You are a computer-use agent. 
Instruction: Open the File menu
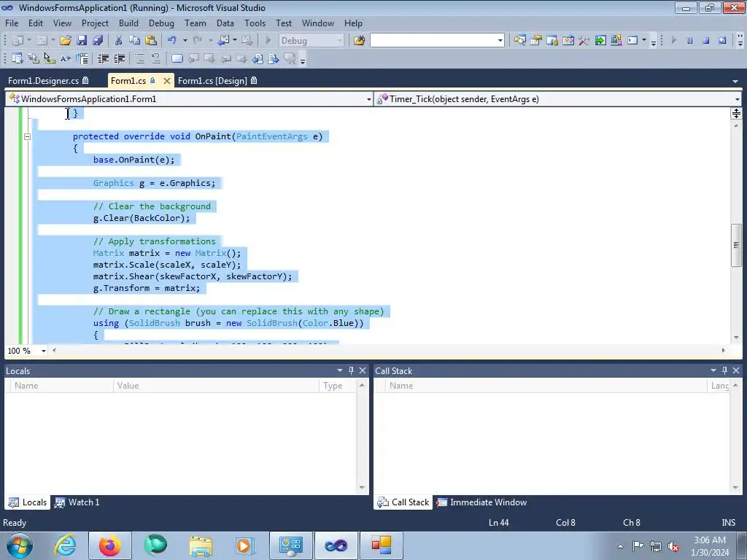[12, 23]
